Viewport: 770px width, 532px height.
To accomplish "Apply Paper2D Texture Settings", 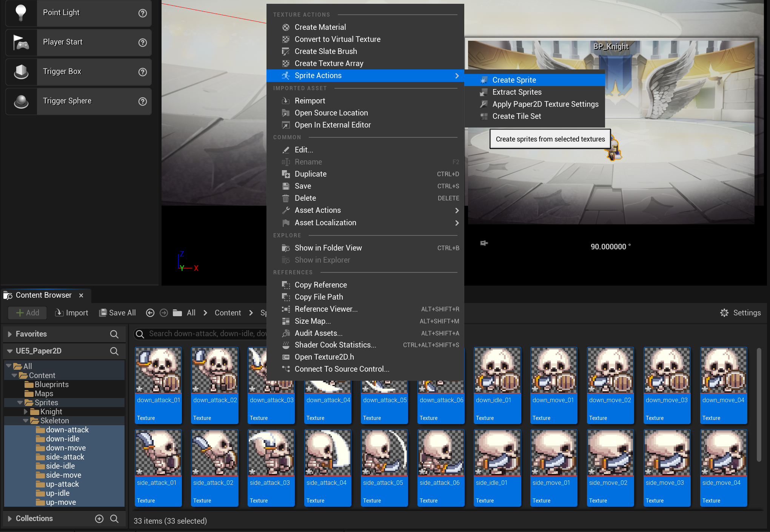I will click(534, 104).
